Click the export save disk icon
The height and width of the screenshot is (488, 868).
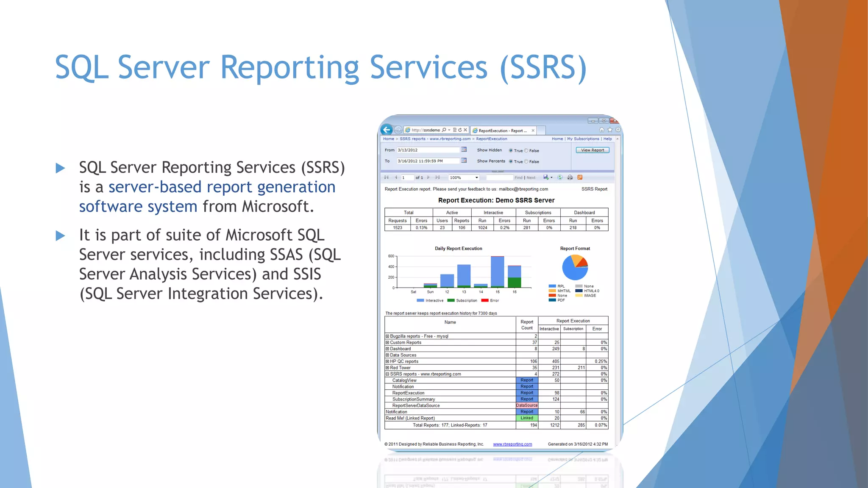click(x=546, y=177)
